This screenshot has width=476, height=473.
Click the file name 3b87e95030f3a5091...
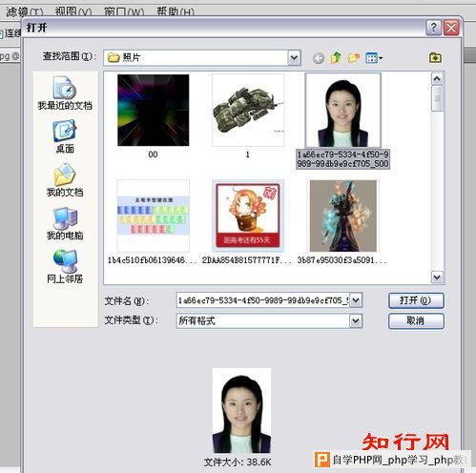point(342,260)
